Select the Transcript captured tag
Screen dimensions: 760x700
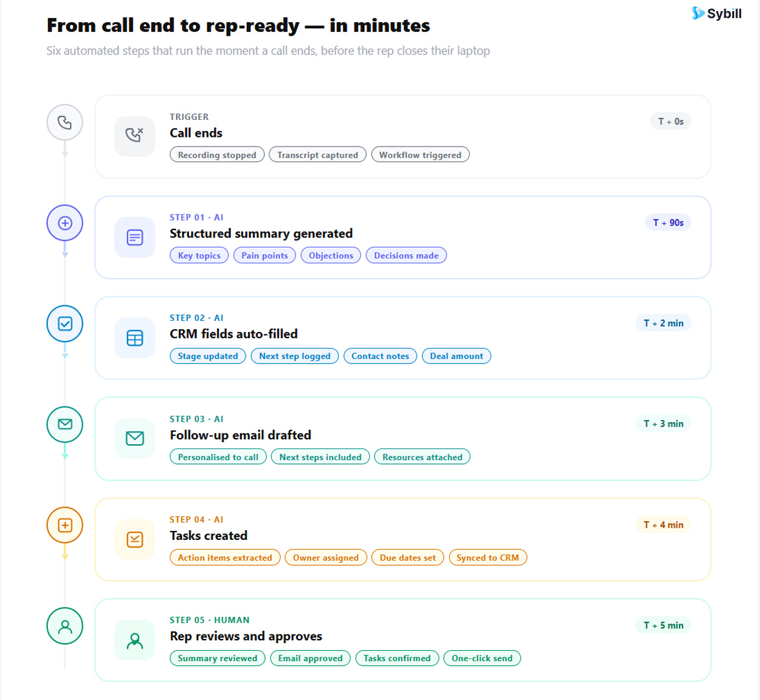tap(317, 155)
